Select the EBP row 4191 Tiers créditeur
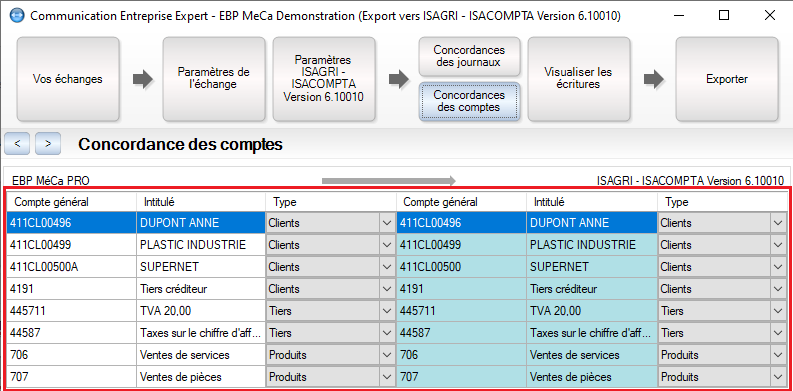 click(x=201, y=289)
